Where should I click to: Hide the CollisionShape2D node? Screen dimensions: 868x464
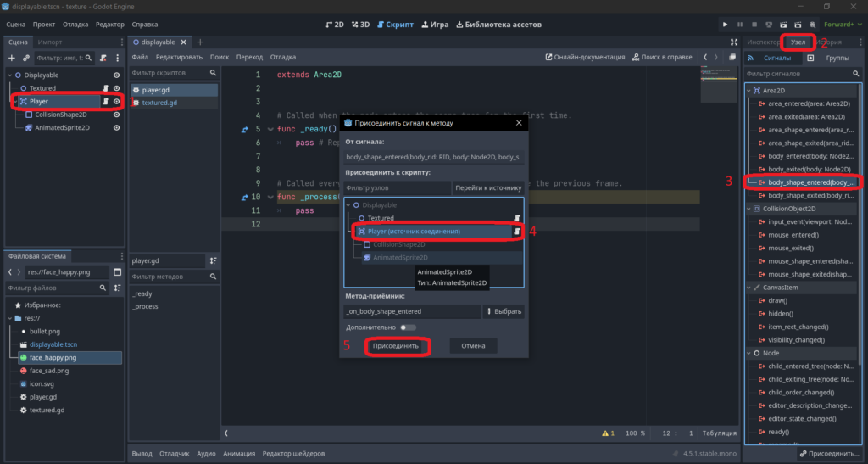point(116,115)
